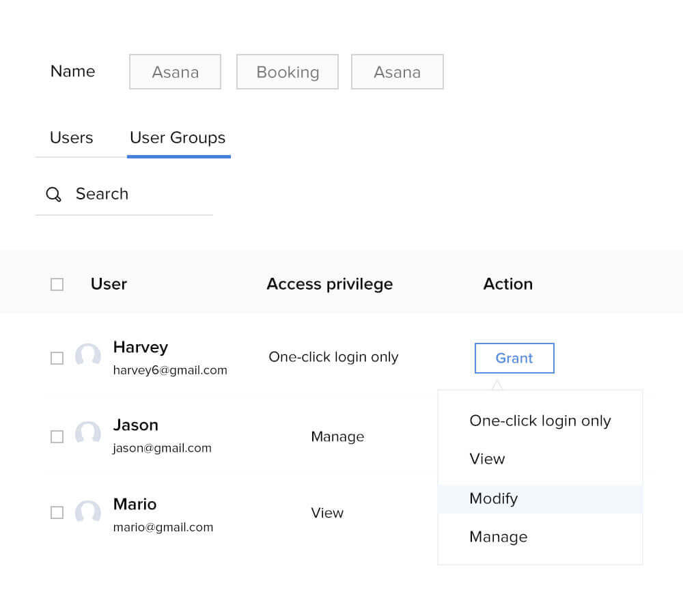Choose View from the privilege dropdown
Viewport: 683px width, 616px height.
tap(487, 459)
